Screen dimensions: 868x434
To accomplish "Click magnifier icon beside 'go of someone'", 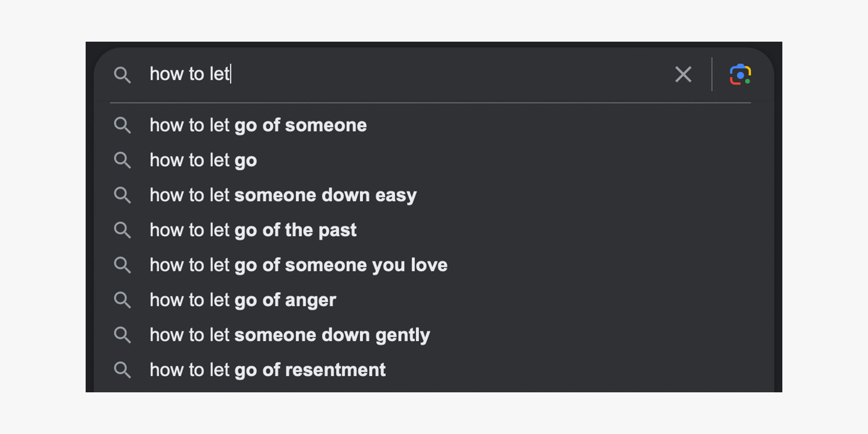I will 122,125.
